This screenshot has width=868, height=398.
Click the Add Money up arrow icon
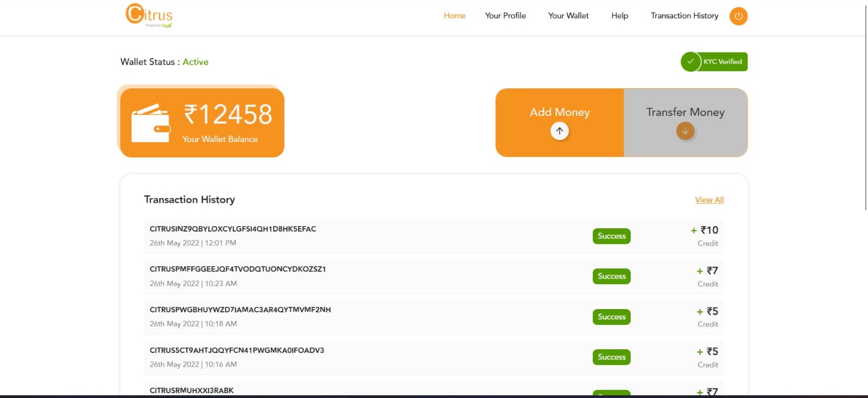(x=560, y=131)
